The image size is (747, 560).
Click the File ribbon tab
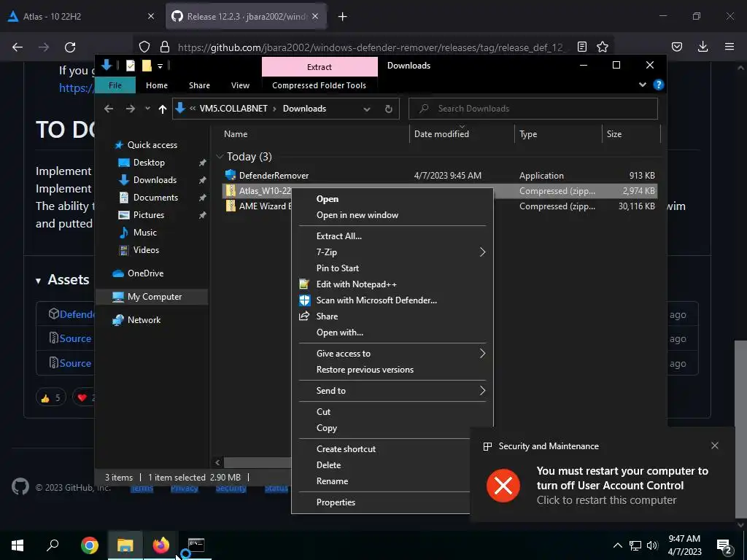pyautogui.click(x=115, y=85)
